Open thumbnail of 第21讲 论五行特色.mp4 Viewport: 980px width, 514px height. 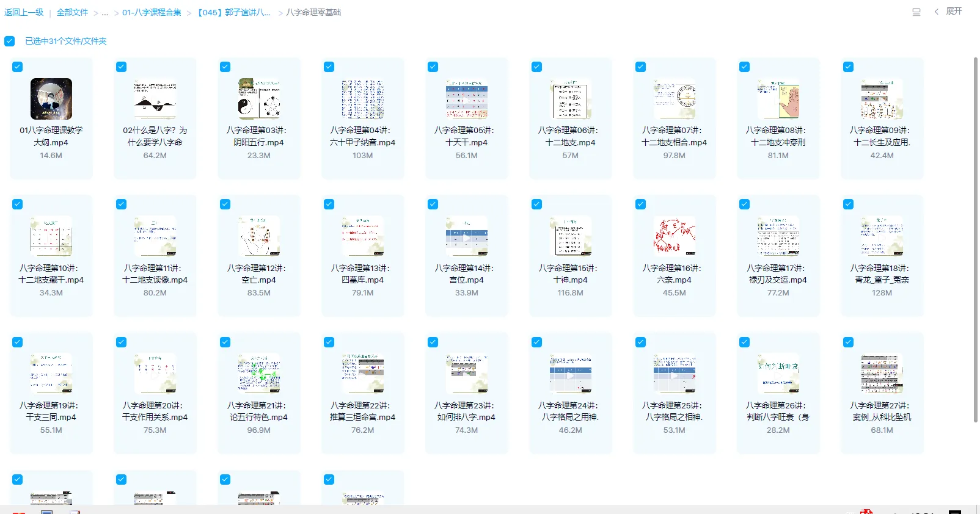259,374
